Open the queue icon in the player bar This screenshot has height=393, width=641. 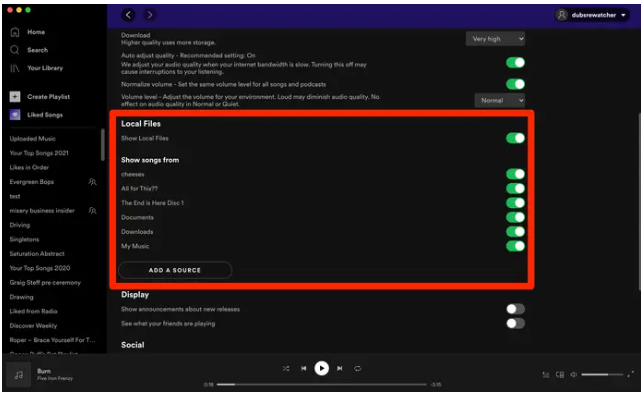click(546, 375)
